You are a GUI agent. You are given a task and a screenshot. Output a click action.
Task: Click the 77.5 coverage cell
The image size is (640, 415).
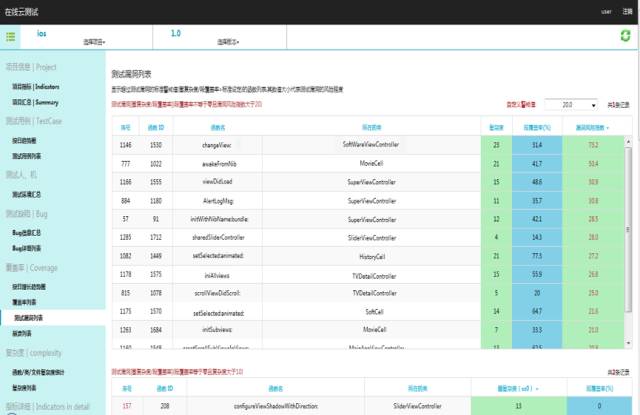coord(537,256)
